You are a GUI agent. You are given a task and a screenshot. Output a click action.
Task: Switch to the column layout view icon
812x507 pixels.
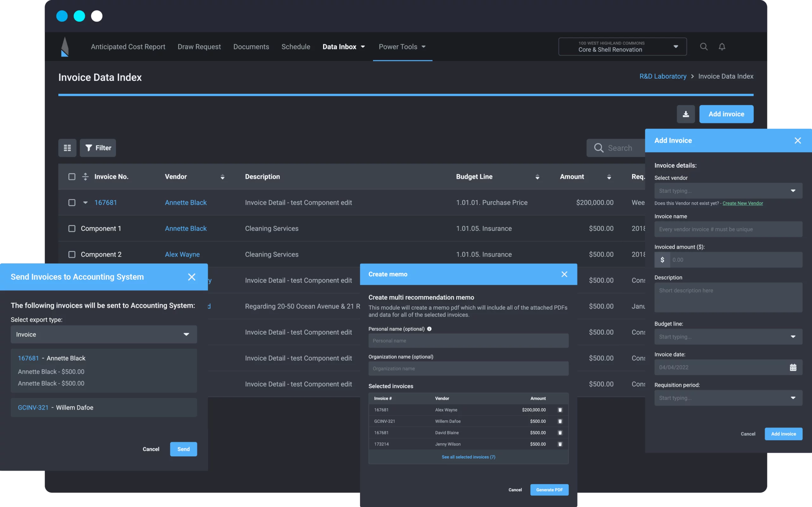pos(67,148)
